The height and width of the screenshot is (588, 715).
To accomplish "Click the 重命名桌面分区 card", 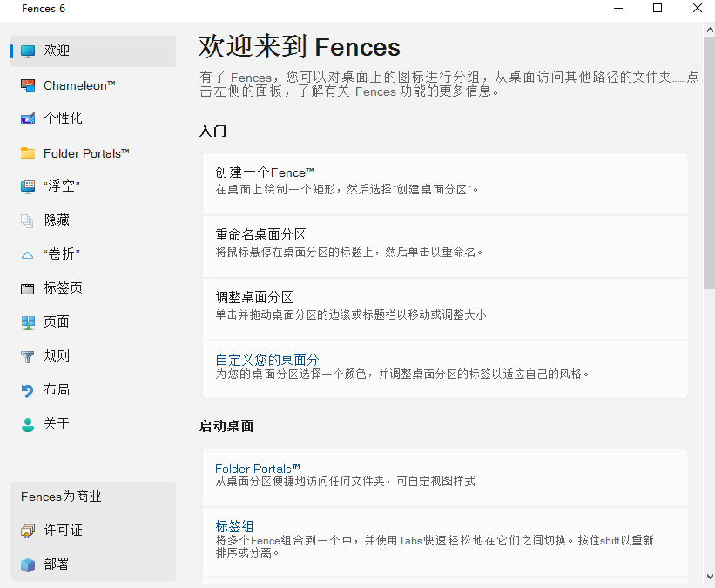I will (445, 247).
